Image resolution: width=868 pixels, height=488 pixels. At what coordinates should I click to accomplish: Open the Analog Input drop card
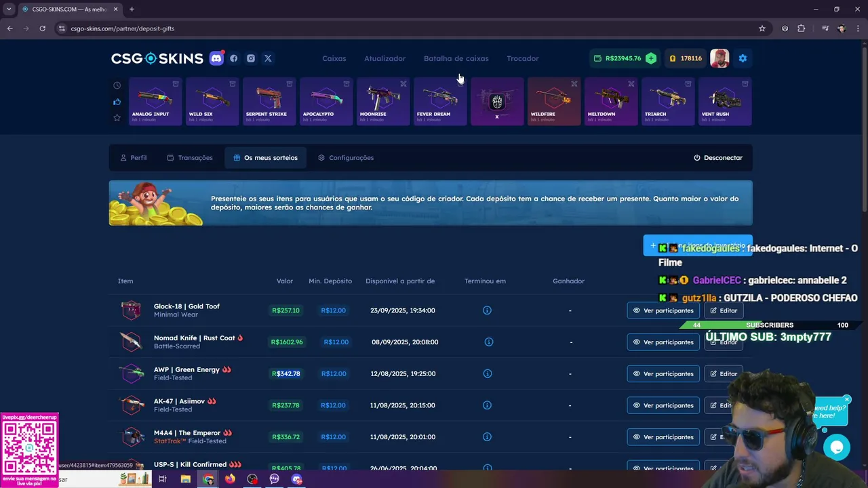155,102
